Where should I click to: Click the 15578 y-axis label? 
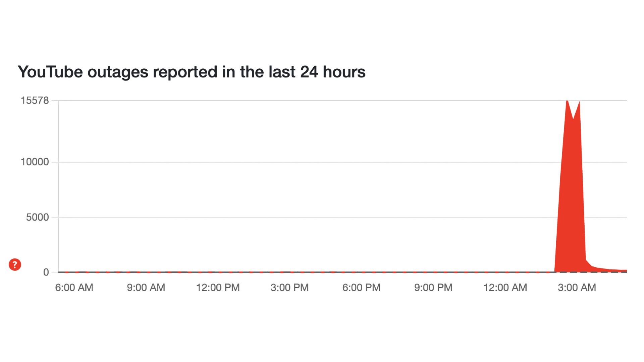tap(35, 100)
